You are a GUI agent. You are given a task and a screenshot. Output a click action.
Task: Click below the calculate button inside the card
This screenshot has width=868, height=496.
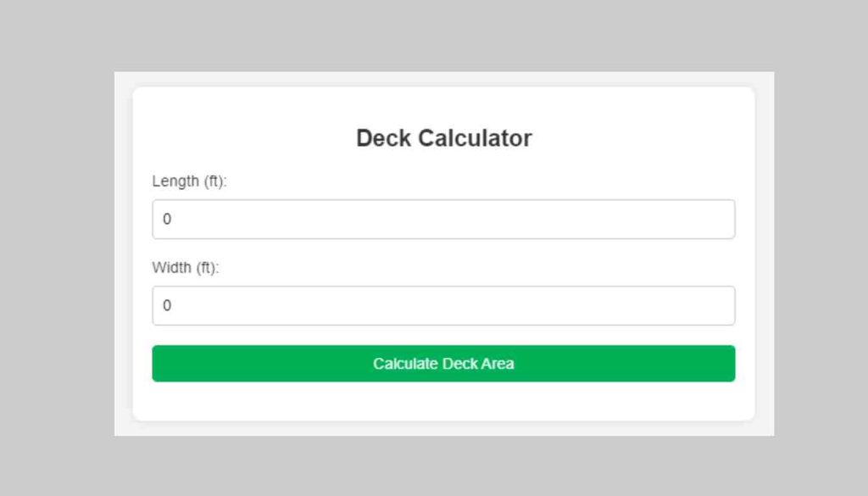[443, 400]
